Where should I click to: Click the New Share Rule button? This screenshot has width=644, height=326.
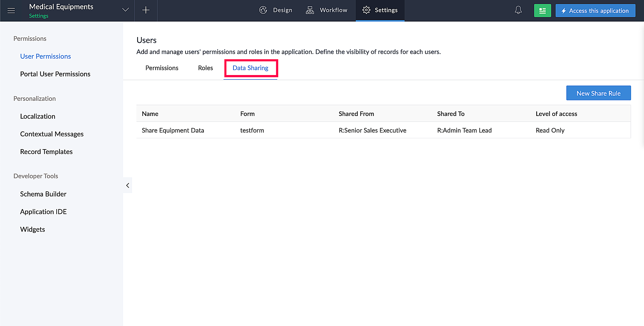(x=598, y=93)
